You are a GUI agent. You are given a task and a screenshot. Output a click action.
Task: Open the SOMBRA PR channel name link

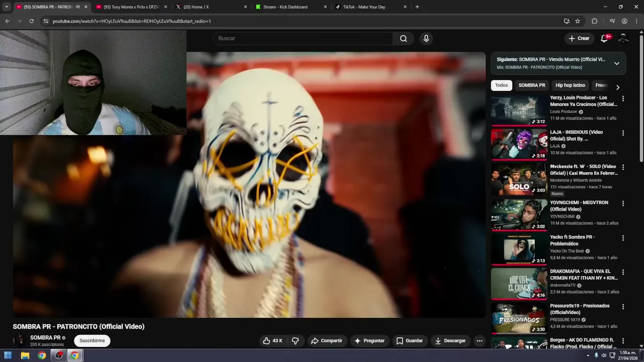[45, 338]
